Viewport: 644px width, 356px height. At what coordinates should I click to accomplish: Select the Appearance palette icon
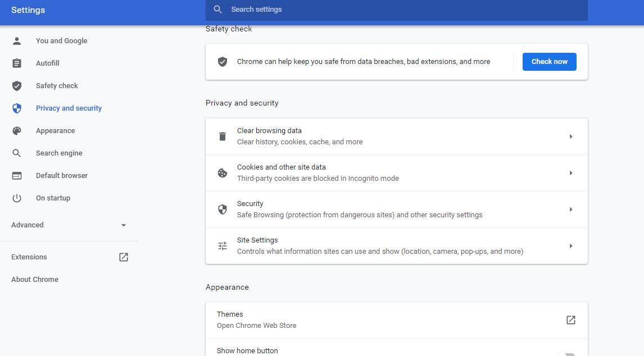pyautogui.click(x=17, y=130)
